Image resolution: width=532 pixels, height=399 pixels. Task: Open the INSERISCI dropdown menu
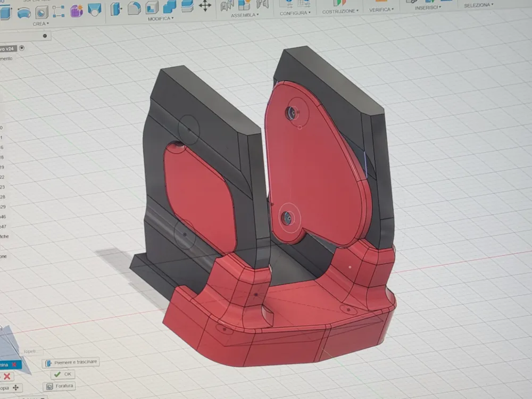point(428,7)
